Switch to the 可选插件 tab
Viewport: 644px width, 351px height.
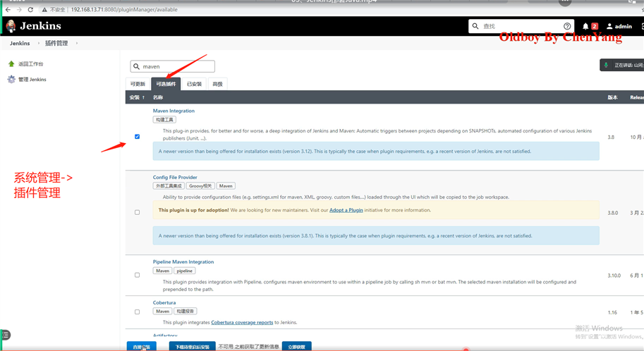click(x=166, y=84)
